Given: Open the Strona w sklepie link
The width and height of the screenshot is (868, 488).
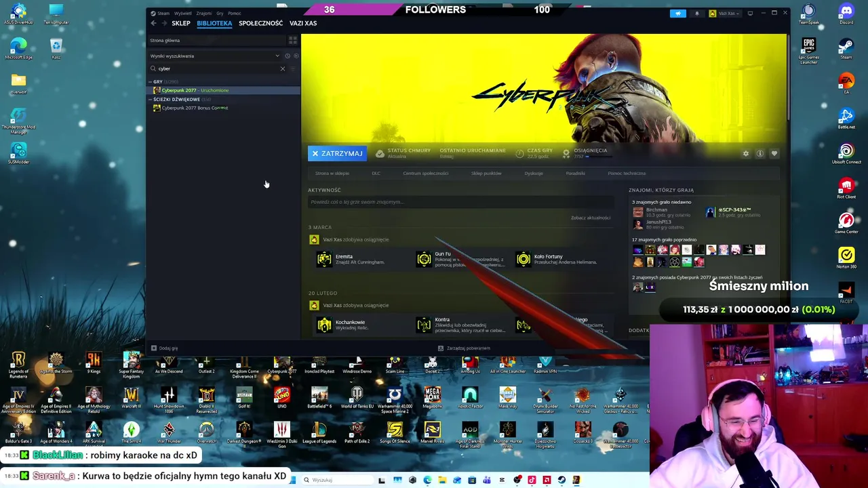Looking at the screenshot, I should coord(332,174).
